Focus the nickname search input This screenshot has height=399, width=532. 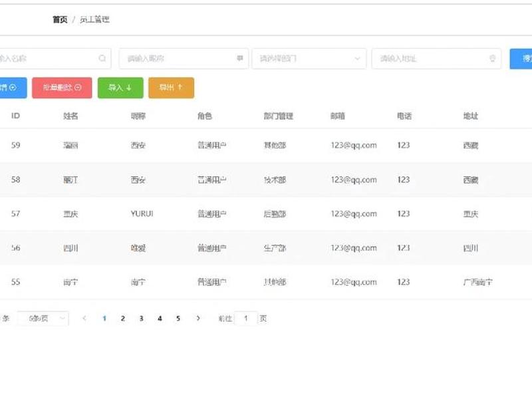tap(184, 59)
